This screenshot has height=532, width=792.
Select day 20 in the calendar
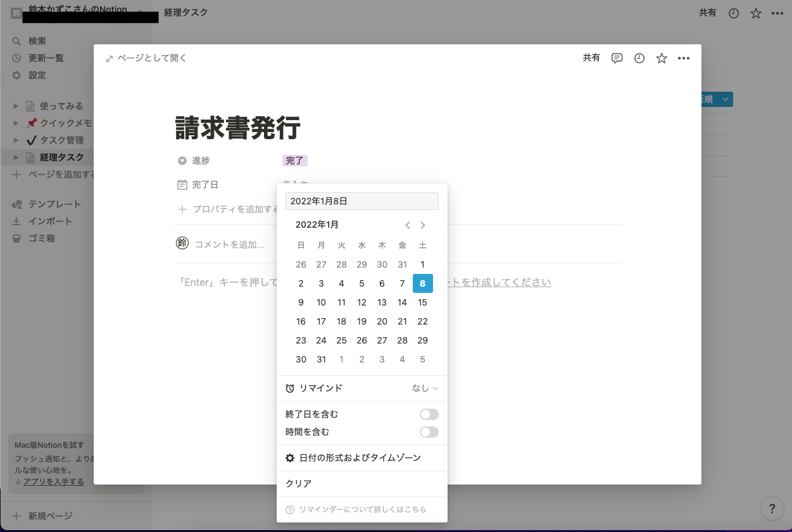click(x=382, y=321)
